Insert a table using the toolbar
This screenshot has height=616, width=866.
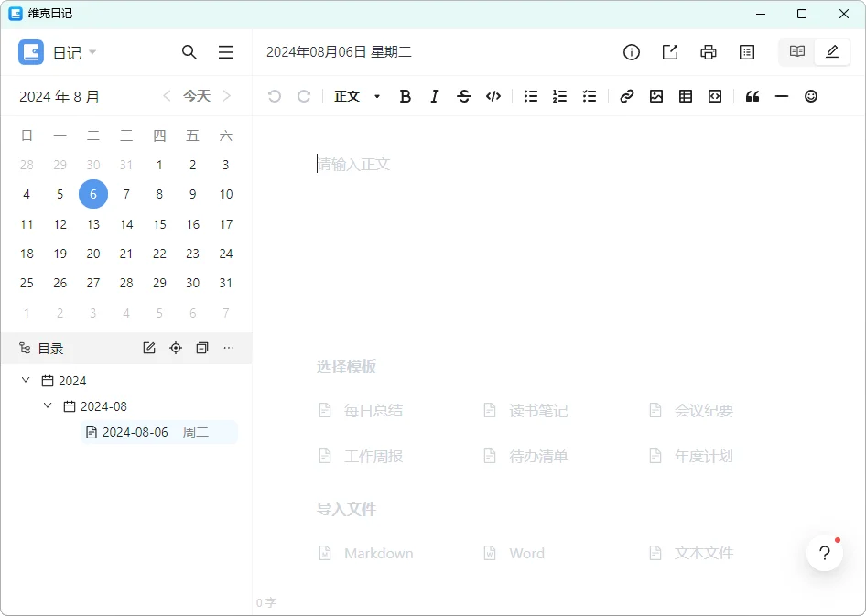click(x=686, y=96)
